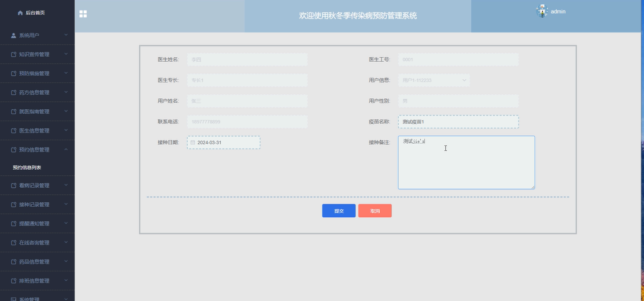Click the icon beside 看病记录管理
The image size is (644, 301).
click(x=14, y=186)
